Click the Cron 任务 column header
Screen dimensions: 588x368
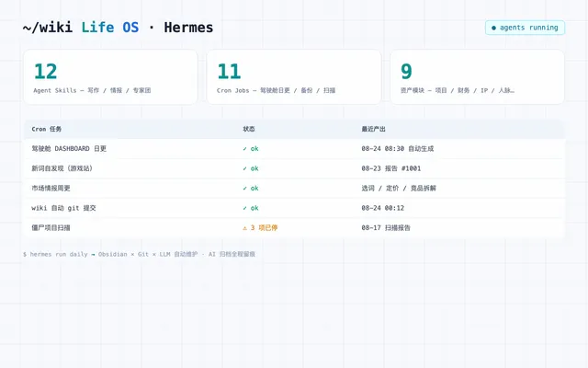[x=47, y=129]
